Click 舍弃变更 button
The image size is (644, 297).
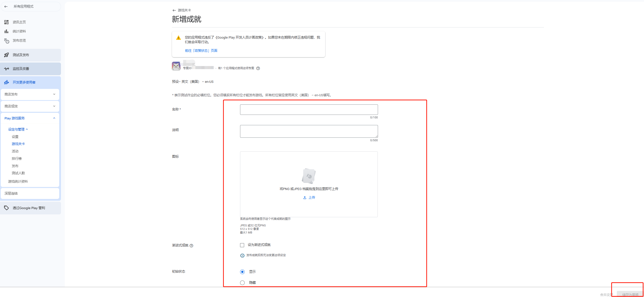(607, 295)
